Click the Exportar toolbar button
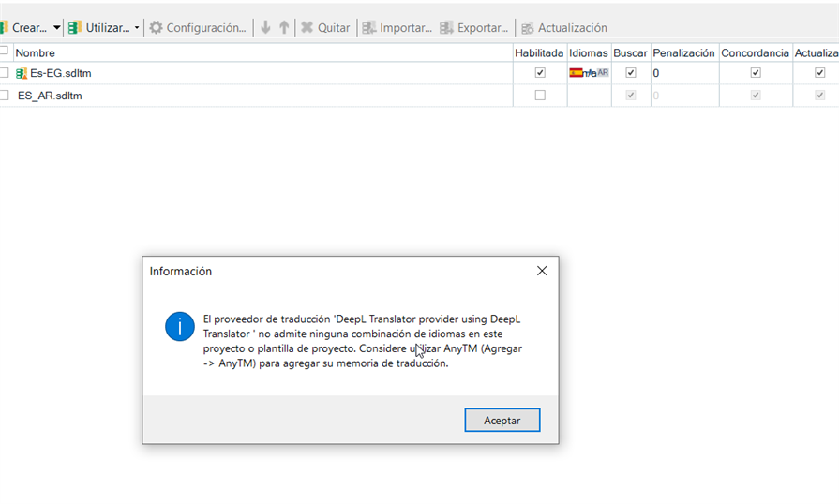Screen dimensions: 839x504 474,28
